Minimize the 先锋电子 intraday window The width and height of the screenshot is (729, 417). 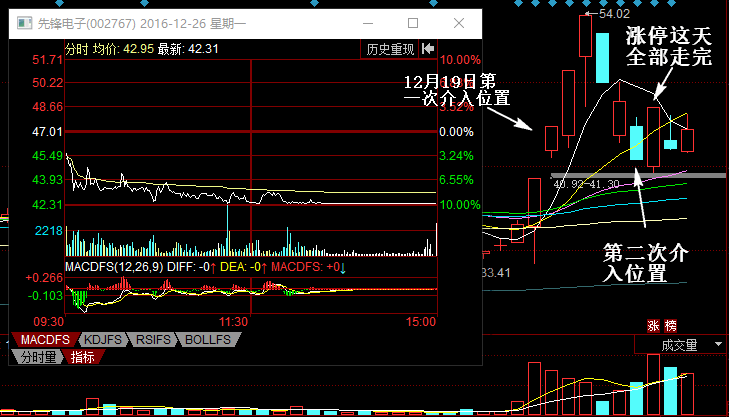pos(369,22)
